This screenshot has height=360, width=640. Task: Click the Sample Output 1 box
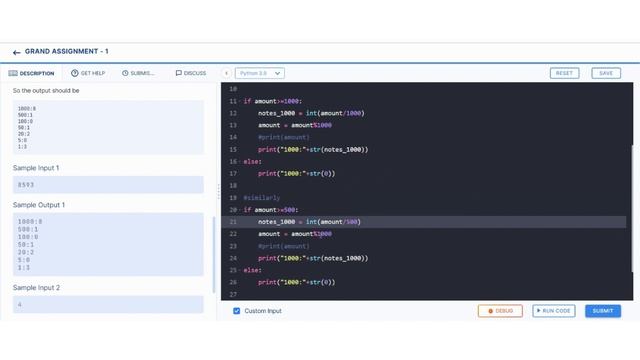coord(108,244)
